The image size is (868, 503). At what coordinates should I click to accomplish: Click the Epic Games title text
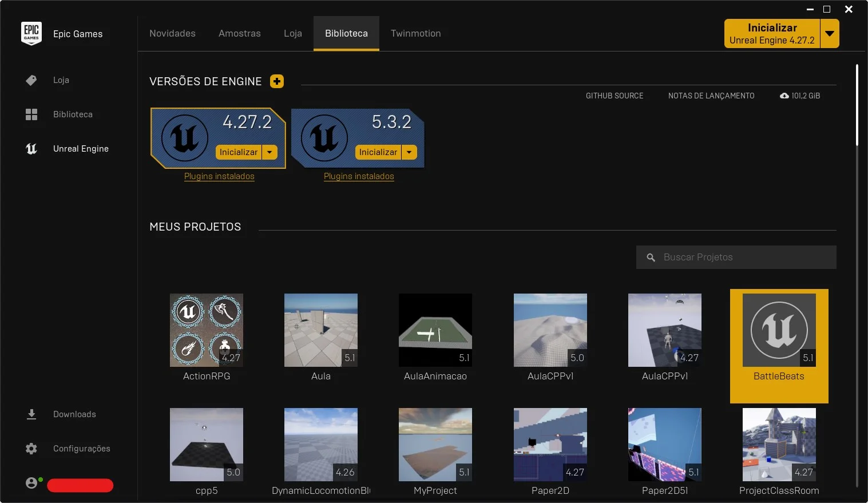pos(78,34)
